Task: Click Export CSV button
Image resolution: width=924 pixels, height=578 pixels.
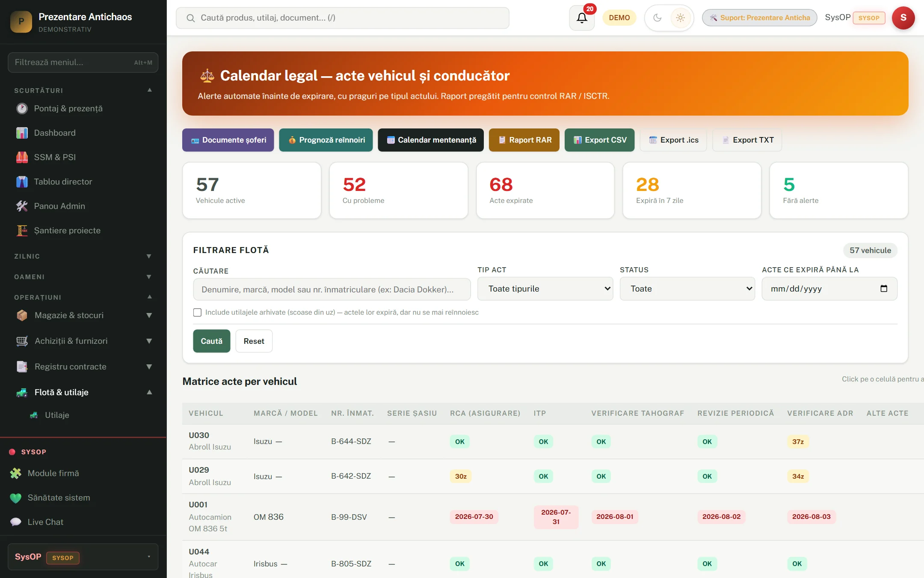Action: [x=600, y=140]
